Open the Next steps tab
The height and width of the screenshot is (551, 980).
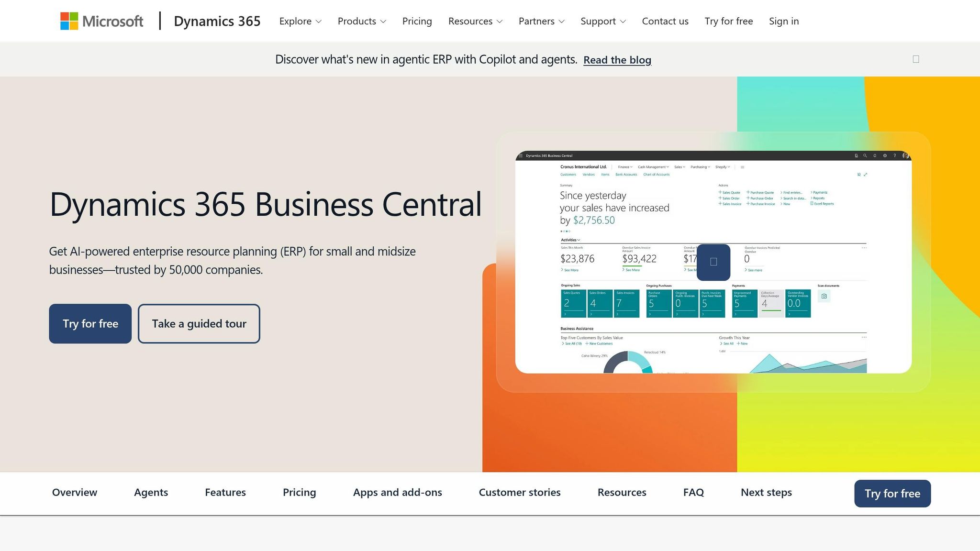pos(766,493)
